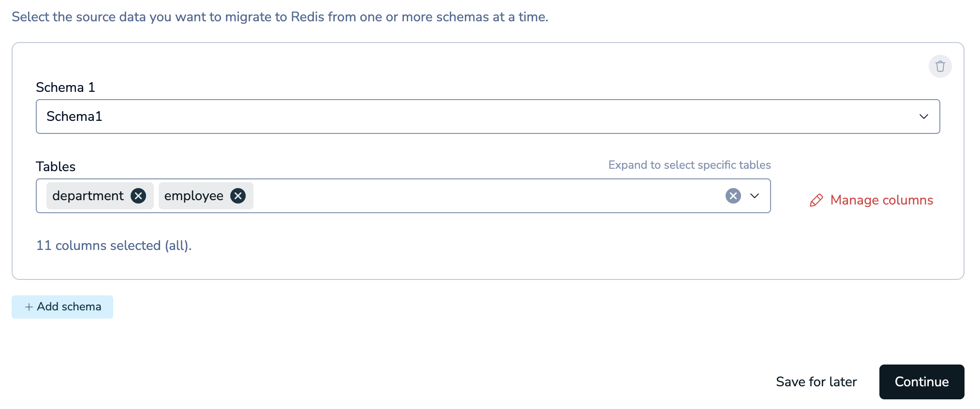Screen dimensions: 980x409
Task: Open the Schema1 dropdown chevron
Action: pos(923,117)
